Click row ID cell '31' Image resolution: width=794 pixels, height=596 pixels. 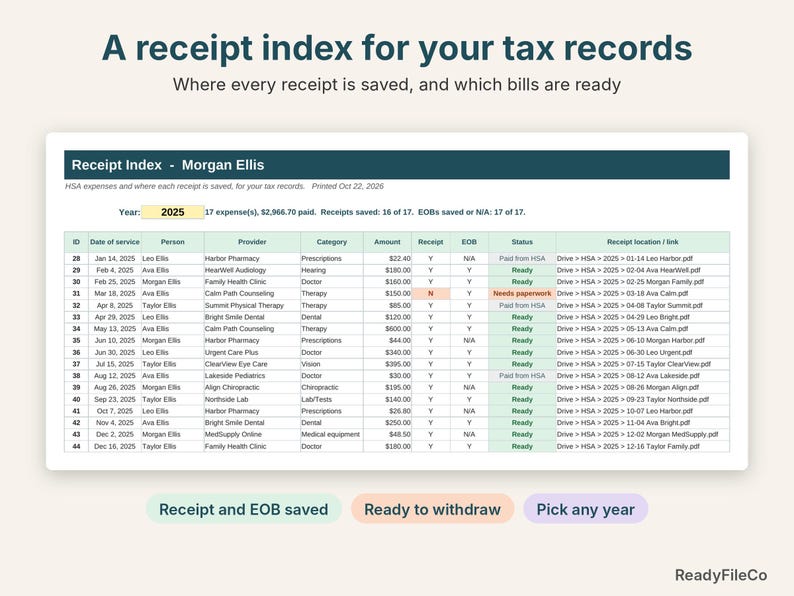click(x=76, y=294)
